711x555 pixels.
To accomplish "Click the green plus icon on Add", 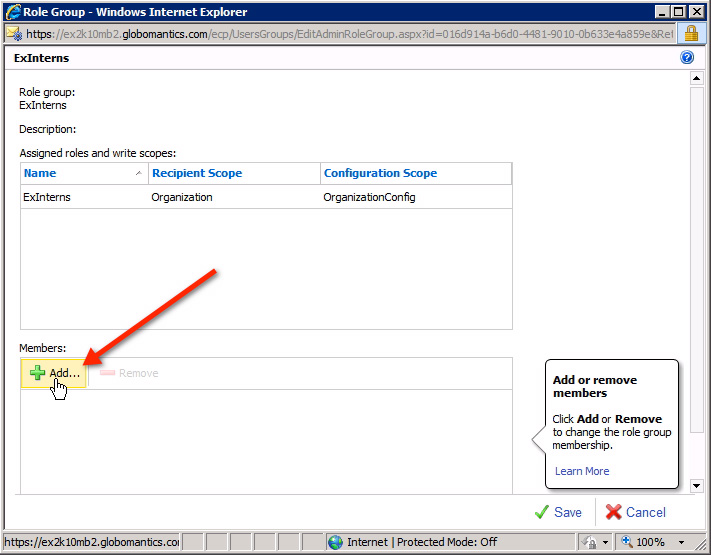I will tap(37, 373).
